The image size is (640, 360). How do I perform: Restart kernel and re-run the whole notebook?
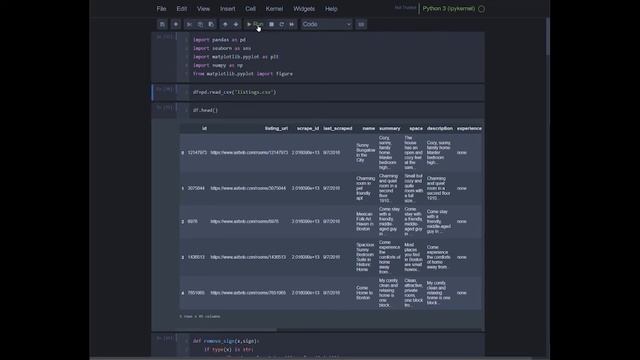[x=292, y=24]
